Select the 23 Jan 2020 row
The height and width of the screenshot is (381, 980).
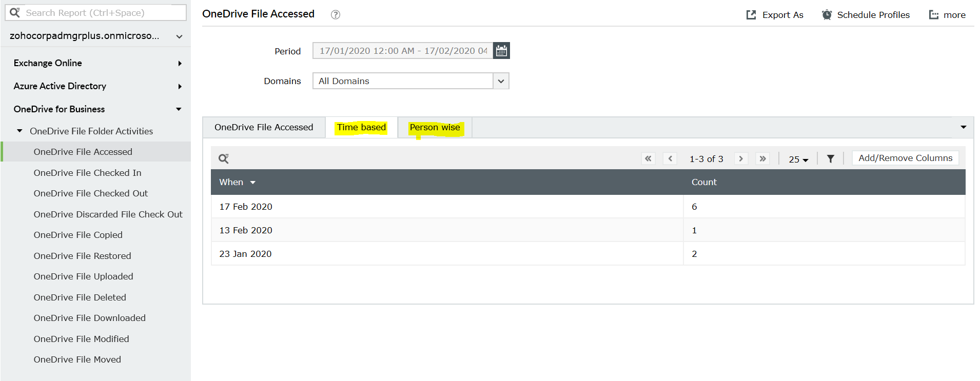coord(588,254)
